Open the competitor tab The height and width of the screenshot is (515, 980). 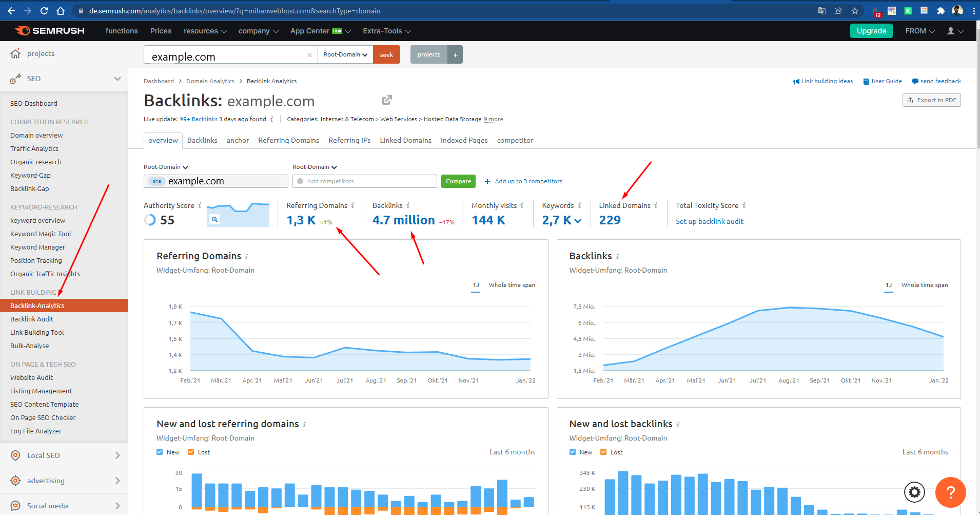(x=515, y=140)
